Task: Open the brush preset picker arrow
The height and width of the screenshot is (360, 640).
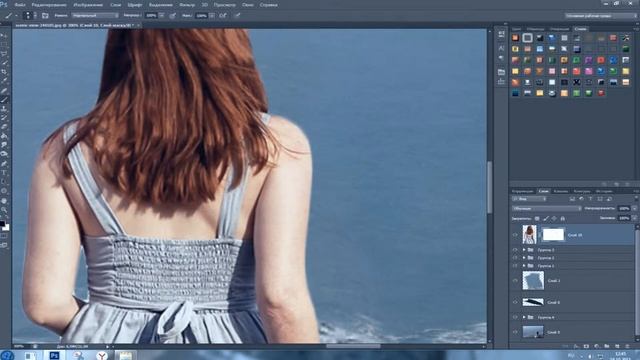Action: [x=35, y=16]
